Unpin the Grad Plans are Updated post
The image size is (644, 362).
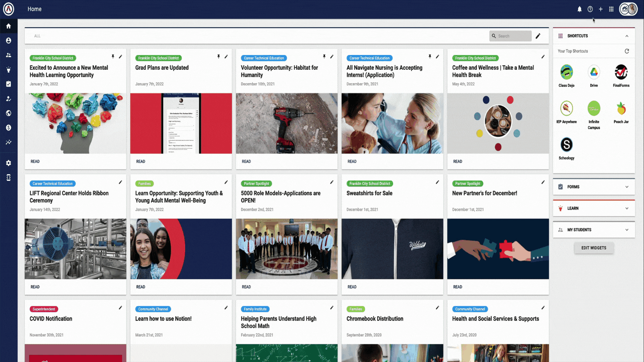click(219, 57)
